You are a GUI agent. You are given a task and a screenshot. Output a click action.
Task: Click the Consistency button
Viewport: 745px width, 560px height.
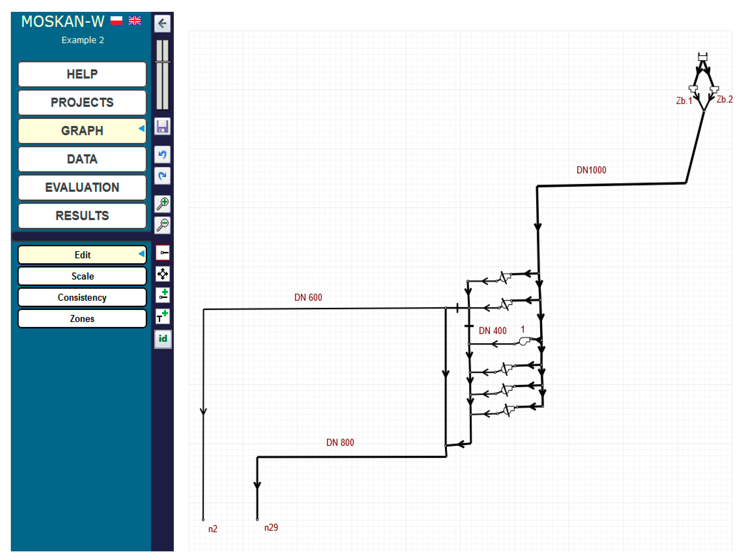click(82, 297)
